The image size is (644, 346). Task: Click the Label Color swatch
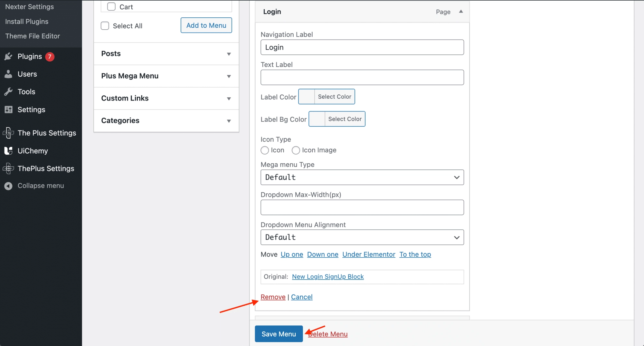coord(307,97)
